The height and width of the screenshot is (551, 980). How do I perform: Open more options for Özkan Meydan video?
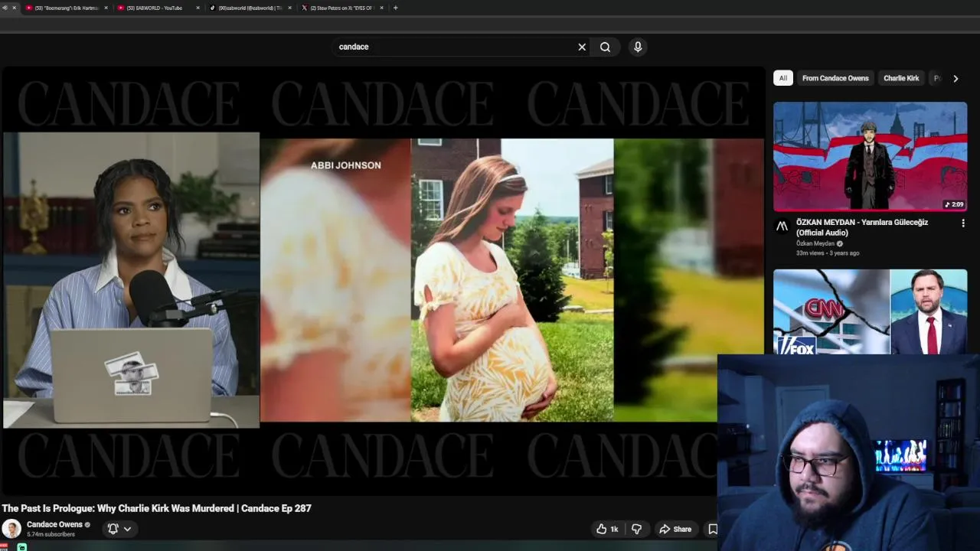click(x=963, y=223)
